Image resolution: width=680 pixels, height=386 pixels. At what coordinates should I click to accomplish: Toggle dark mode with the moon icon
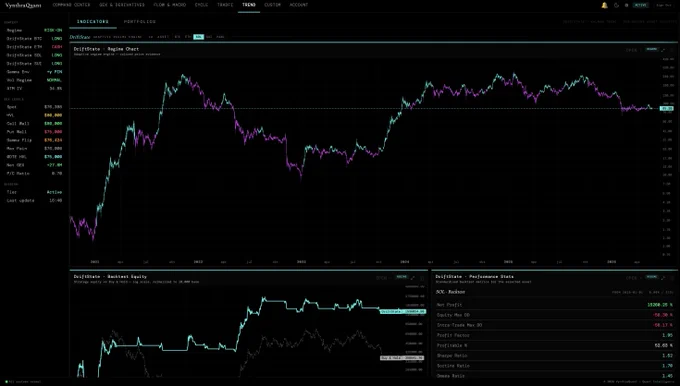(x=616, y=5)
